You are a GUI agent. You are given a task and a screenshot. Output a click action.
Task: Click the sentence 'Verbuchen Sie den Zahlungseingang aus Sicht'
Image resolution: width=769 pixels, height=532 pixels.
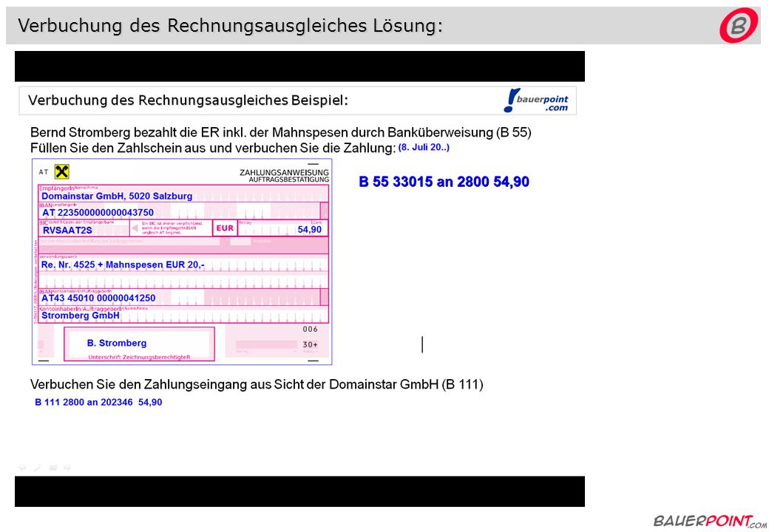pos(257,384)
